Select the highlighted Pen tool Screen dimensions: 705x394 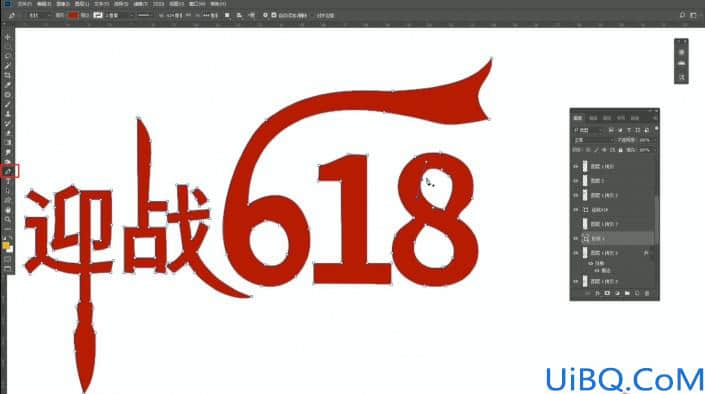pyautogui.click(x=8, y=171)
